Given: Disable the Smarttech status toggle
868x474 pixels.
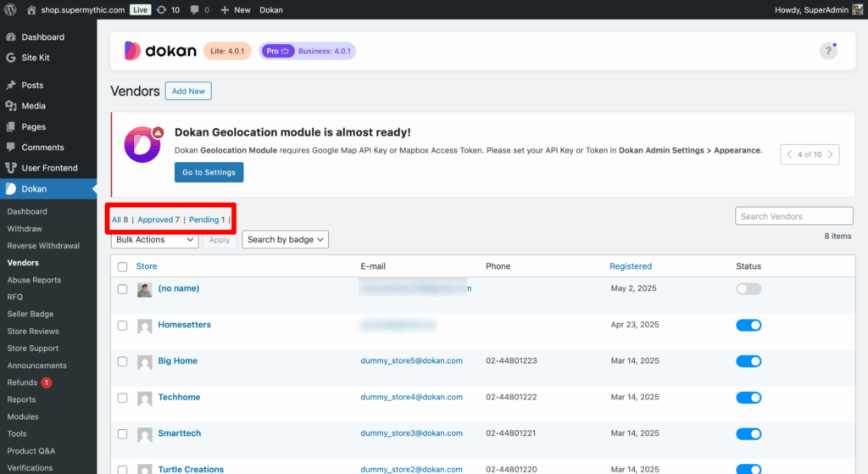Looking at the screenshot, I should pos(748,433).
